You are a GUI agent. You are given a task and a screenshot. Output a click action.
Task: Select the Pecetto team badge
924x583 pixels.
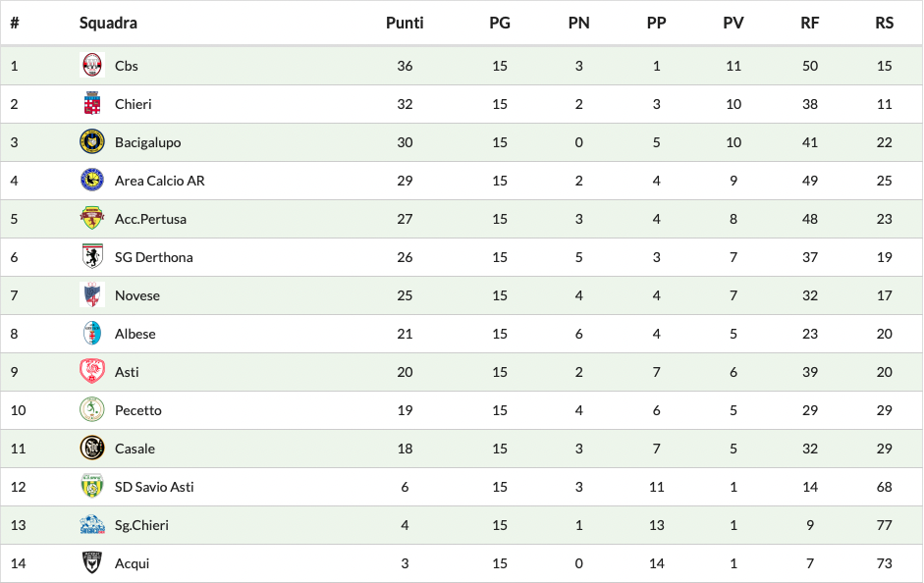[92, 410]
